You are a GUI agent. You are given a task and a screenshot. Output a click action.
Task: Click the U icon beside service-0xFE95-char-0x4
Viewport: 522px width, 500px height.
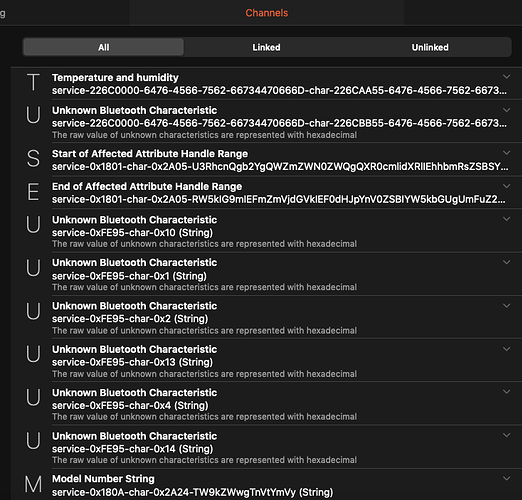tap(33, 397)
